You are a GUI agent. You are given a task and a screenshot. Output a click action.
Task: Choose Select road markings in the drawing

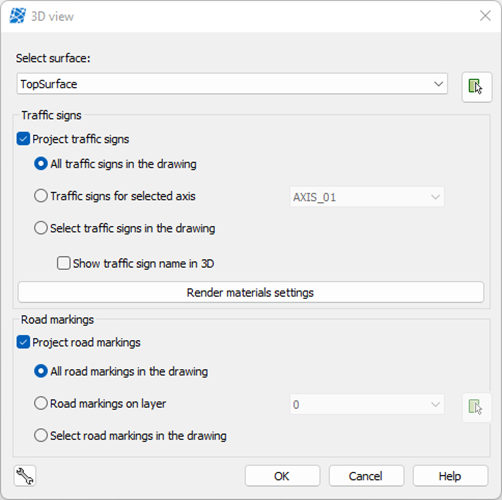pyautogui.click(x=41, y=436)
